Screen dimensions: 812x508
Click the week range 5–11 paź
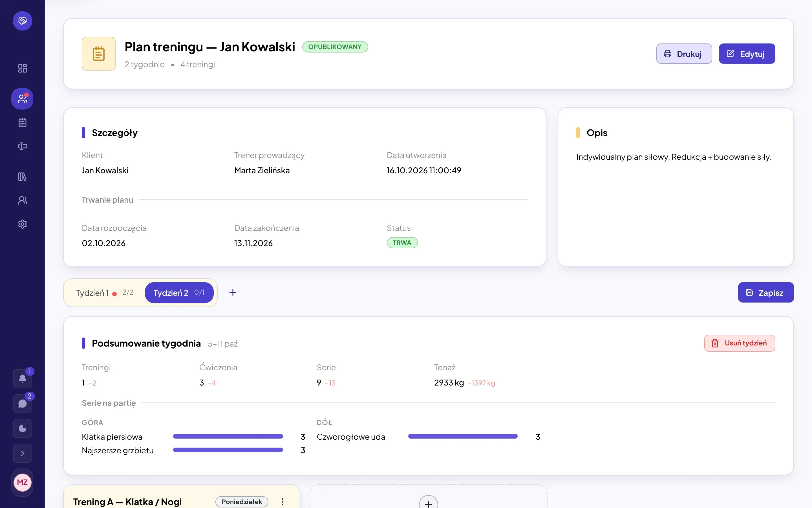click(223, 344)
